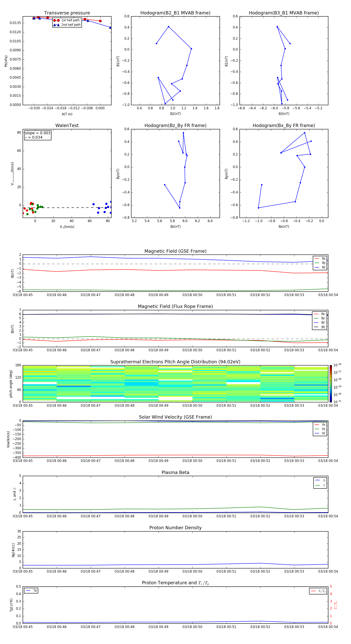Select the "Hodogram(Bx_By FR frame)" title
The height and width of the screenshot is (644, 351).
click(x=284, y=125)
